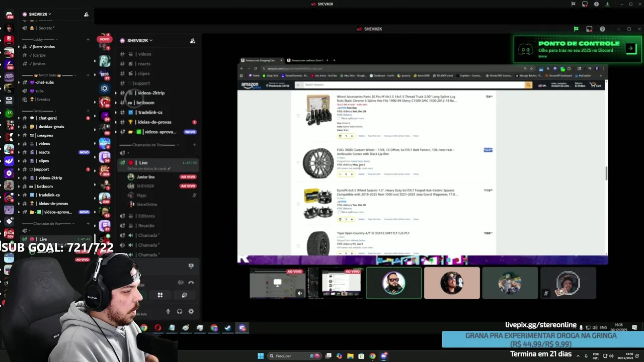Invite people icon beside left SHEVIII2K header
Image resolution: width=644 pixels, height=362 pixels.
click(x=86, y=14)
